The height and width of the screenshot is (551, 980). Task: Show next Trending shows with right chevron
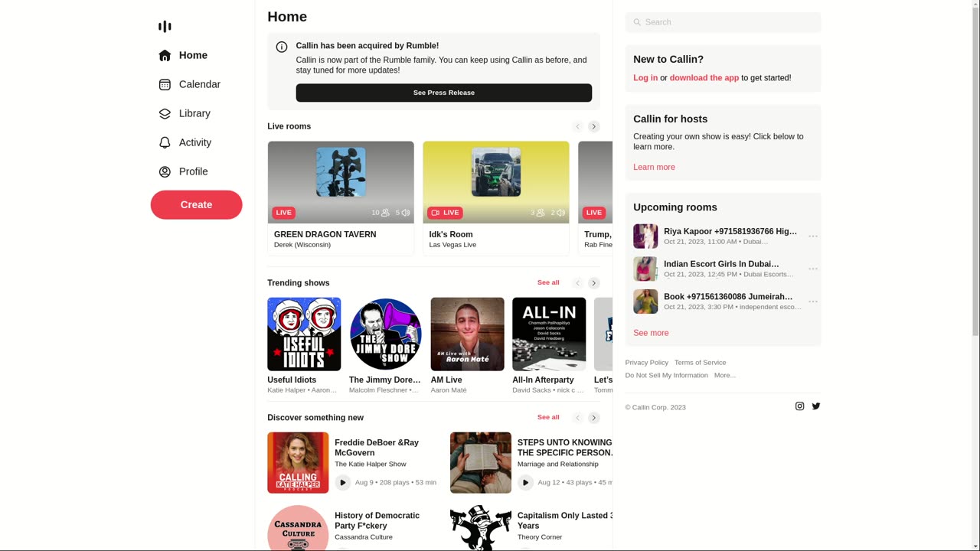pyautogui.click(x=593, y=283)
